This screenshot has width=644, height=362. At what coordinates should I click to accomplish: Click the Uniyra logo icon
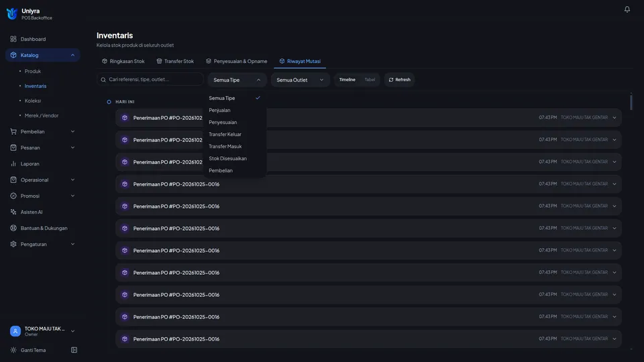[x=12, y=13]
